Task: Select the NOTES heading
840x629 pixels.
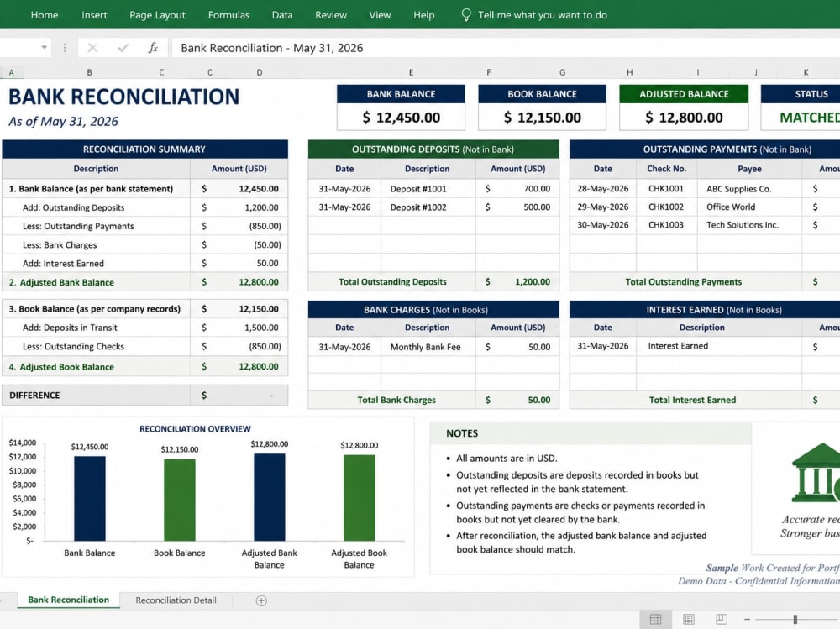Action: [x=462, y=433]
